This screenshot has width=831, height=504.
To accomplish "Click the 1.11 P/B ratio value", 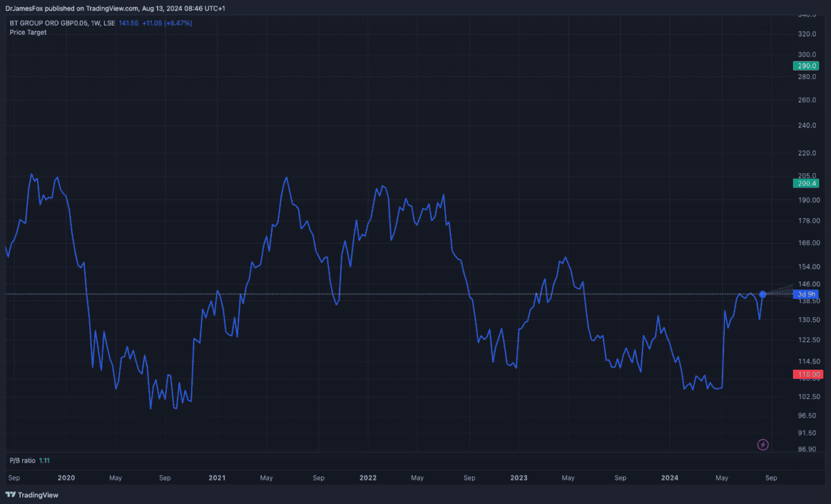I will [x=45, y=460].
